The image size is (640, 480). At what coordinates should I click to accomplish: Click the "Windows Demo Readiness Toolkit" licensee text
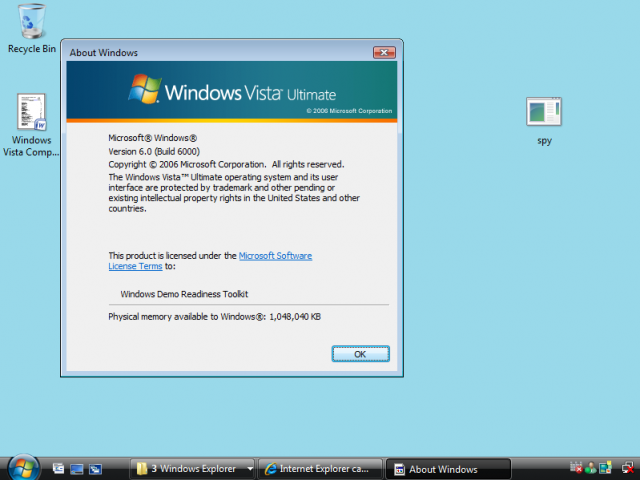(x=184, y=294)
